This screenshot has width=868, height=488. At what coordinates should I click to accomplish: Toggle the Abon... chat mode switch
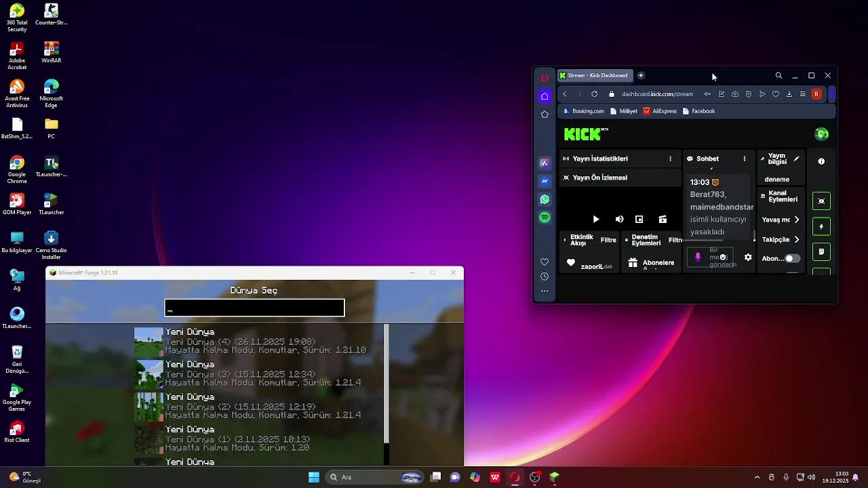click(792, 258)
